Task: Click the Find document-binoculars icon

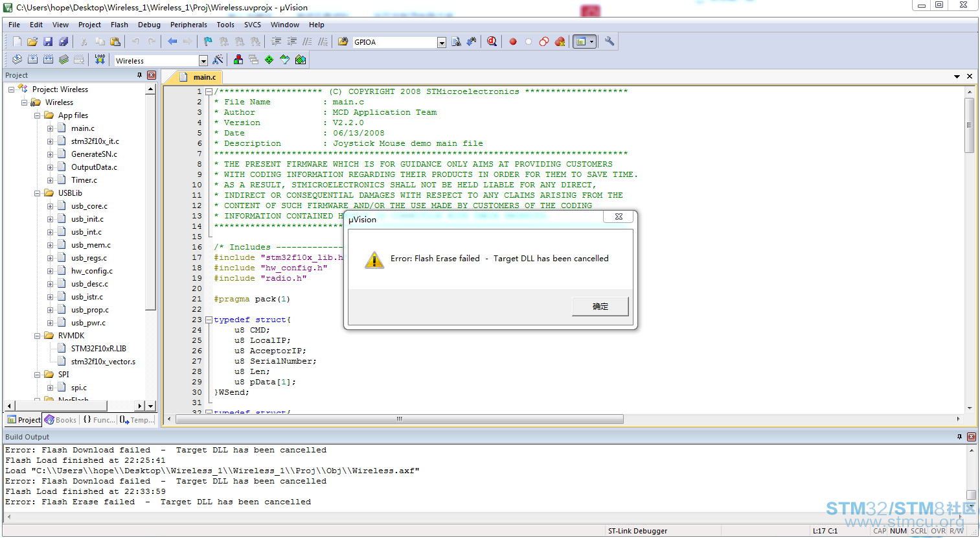Action: click(x=456, y=41)
